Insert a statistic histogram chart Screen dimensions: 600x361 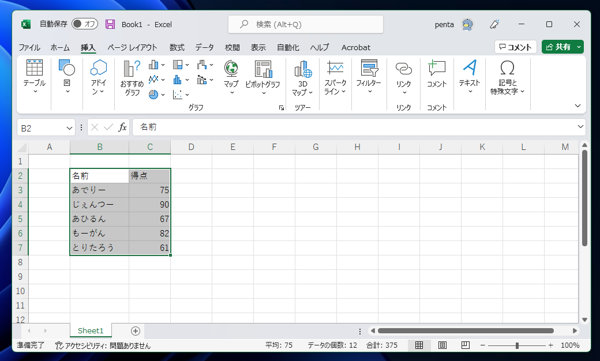[x=178, y=80]
